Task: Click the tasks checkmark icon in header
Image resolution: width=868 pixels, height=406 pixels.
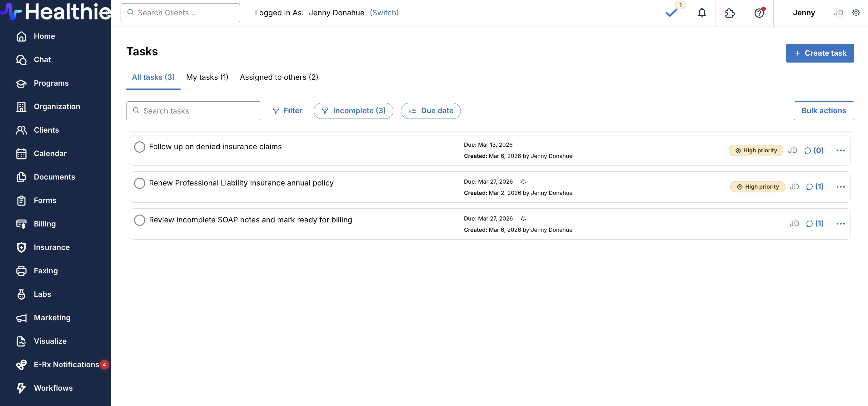Action: coord(671,13)
